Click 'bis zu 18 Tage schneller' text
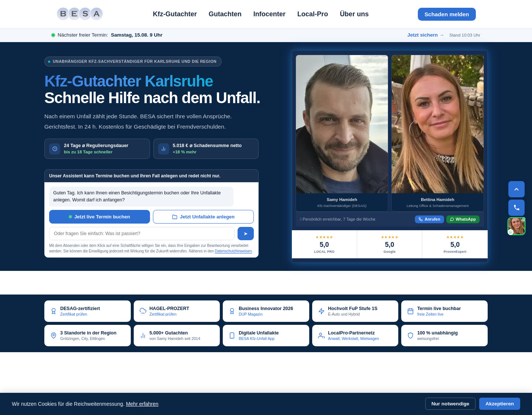 pos(88,152)
